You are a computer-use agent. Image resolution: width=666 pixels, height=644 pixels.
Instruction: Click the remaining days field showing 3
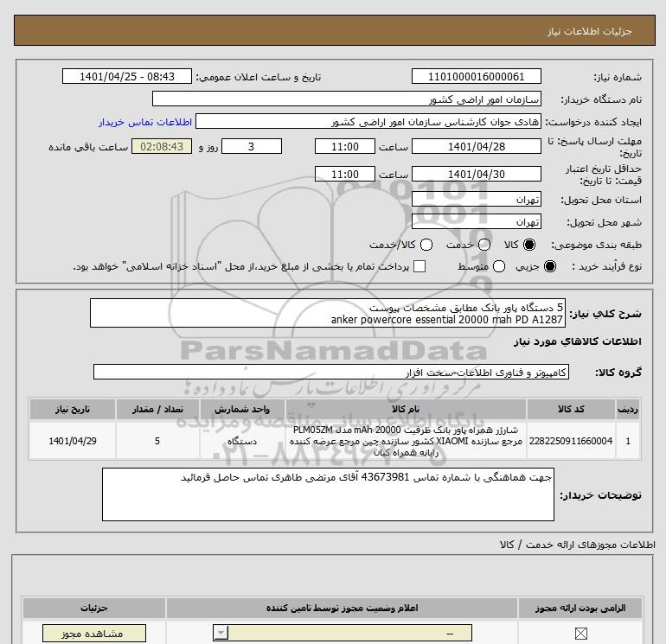pos(252,146)
